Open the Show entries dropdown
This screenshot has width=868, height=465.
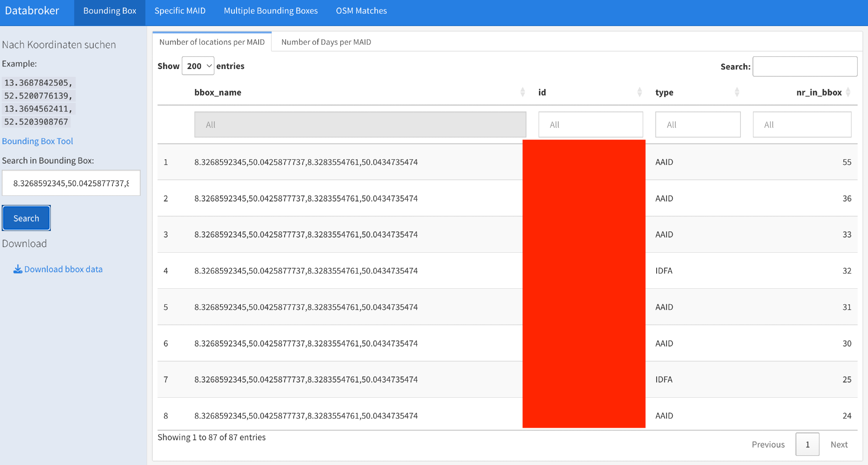tap(198, 66)
